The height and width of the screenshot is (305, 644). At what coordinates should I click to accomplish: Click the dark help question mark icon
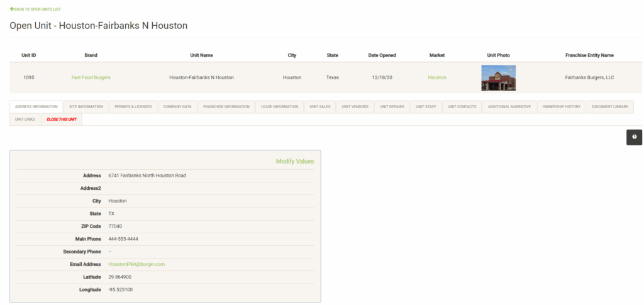point(634,137)
